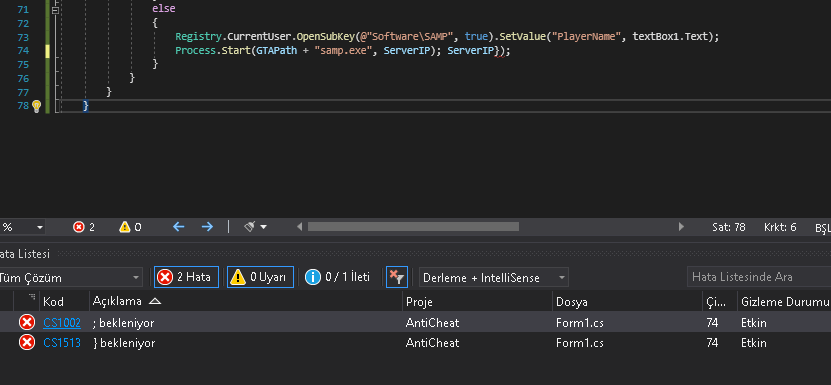The height and width of the screenshot is (385, 831).
Task: Open the 'Derleme + IntelliSense' dropdown
Action: tap(493, 277)
